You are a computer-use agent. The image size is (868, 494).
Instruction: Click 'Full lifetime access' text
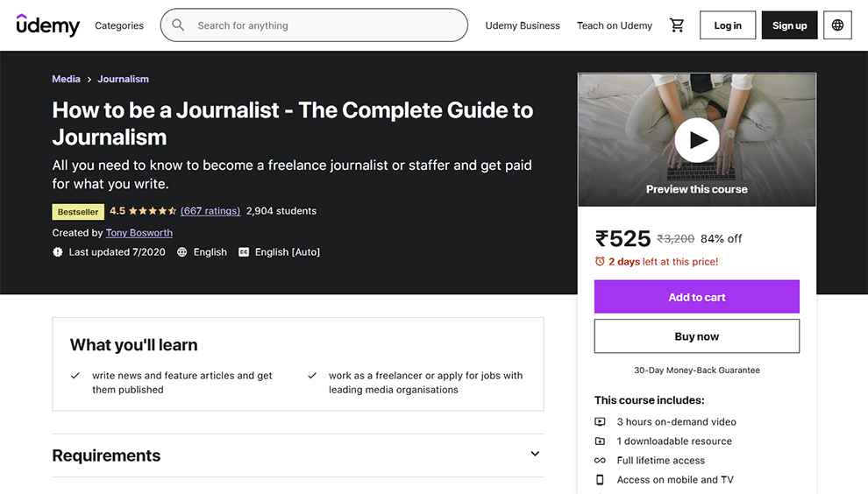coord(661,460)
